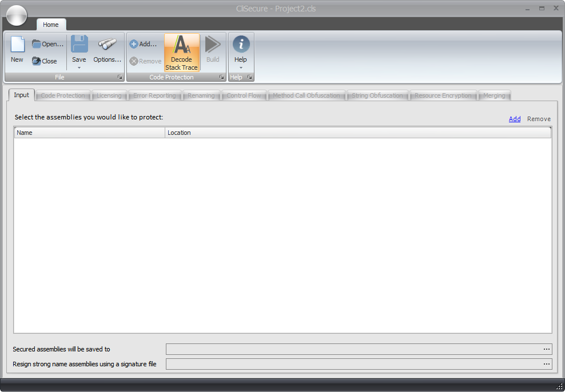Open the Code Protection group launcher

(x=222, y=77)
